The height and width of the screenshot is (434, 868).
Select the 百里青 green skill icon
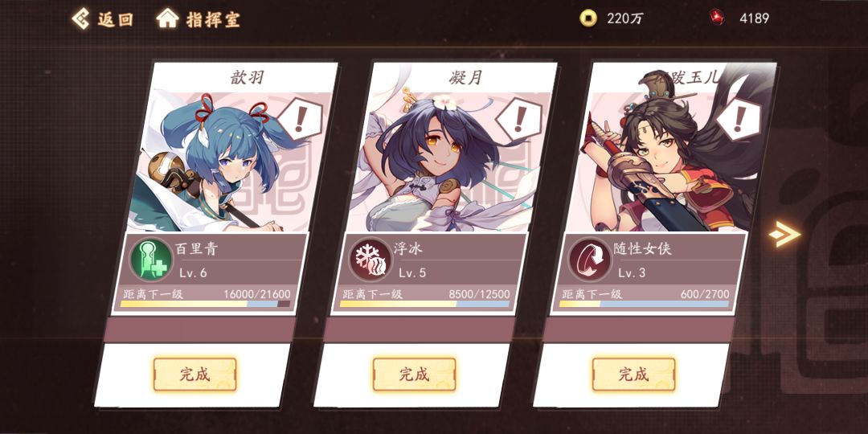coord(151,259)
